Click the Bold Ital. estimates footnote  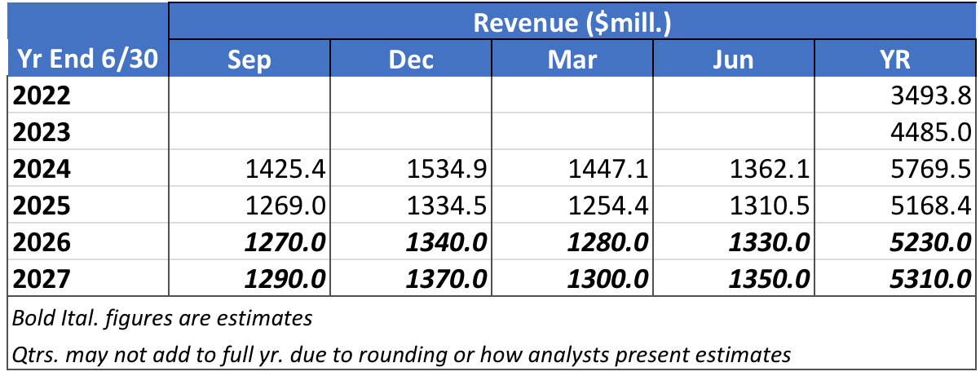pos(162,317)
